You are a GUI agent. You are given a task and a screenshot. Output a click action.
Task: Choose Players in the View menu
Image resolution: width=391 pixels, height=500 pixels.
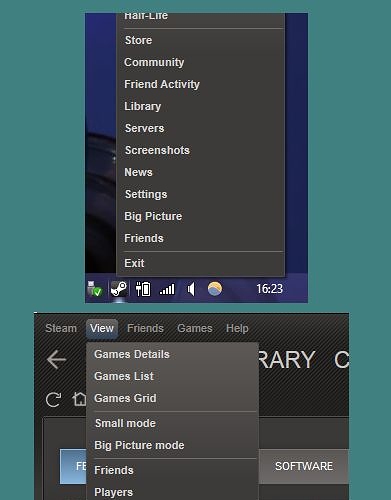click(x=172, y=492)
